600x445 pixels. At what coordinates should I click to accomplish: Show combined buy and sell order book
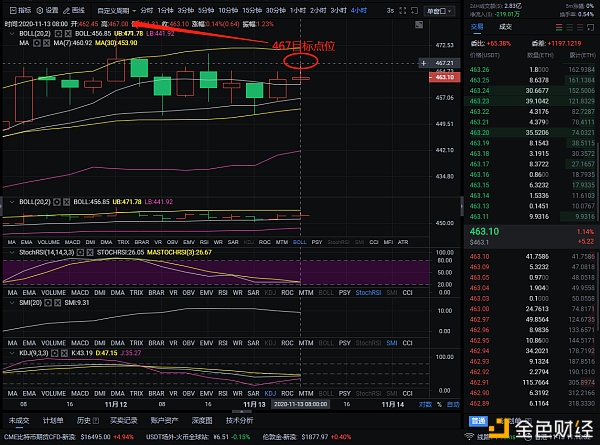click(x=559, y=27)
